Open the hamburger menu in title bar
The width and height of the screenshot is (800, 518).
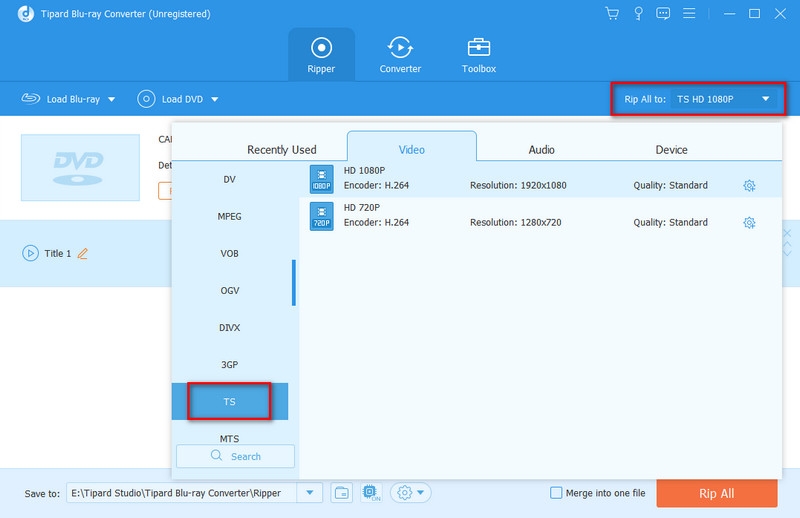[689, 13]
